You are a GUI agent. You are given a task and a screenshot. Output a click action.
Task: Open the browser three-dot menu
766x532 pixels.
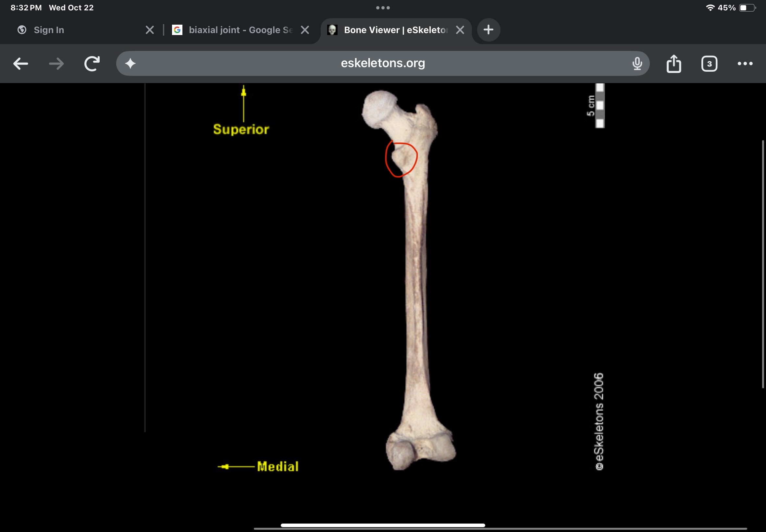click(745, 63)
